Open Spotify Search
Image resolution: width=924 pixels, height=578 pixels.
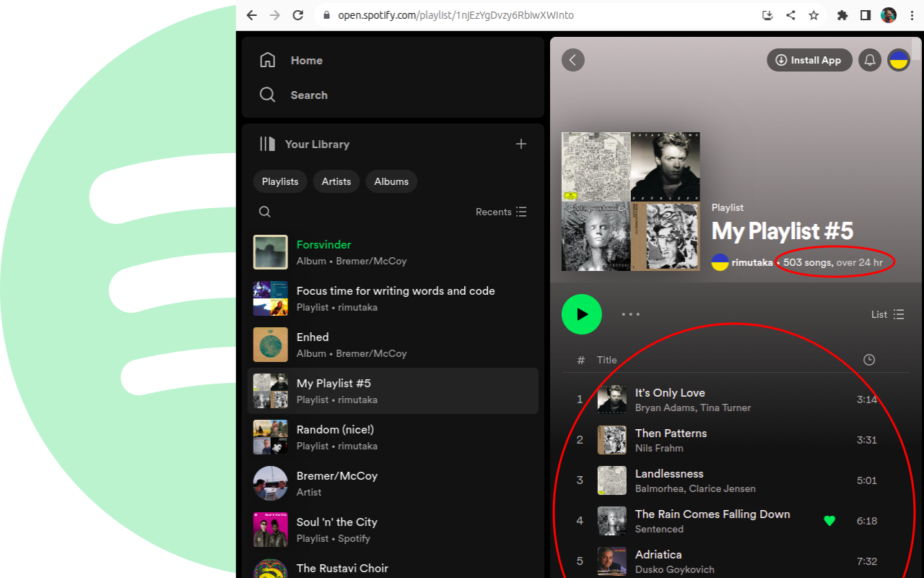coord(293,95)
